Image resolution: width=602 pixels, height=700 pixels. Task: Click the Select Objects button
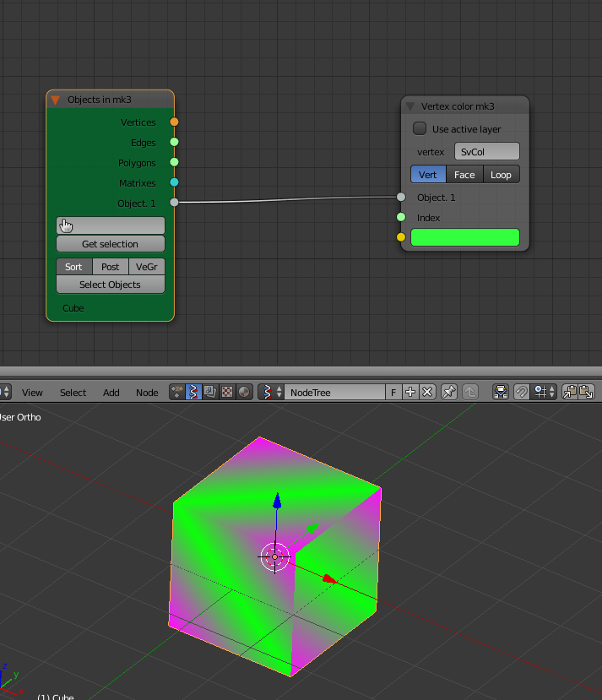point(111,285)
